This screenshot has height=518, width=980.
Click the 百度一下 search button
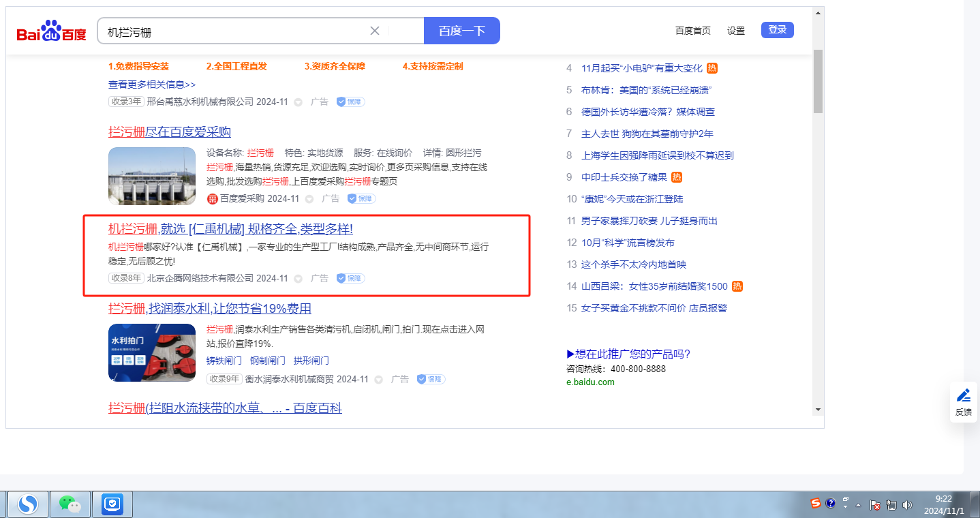(461, 31)
